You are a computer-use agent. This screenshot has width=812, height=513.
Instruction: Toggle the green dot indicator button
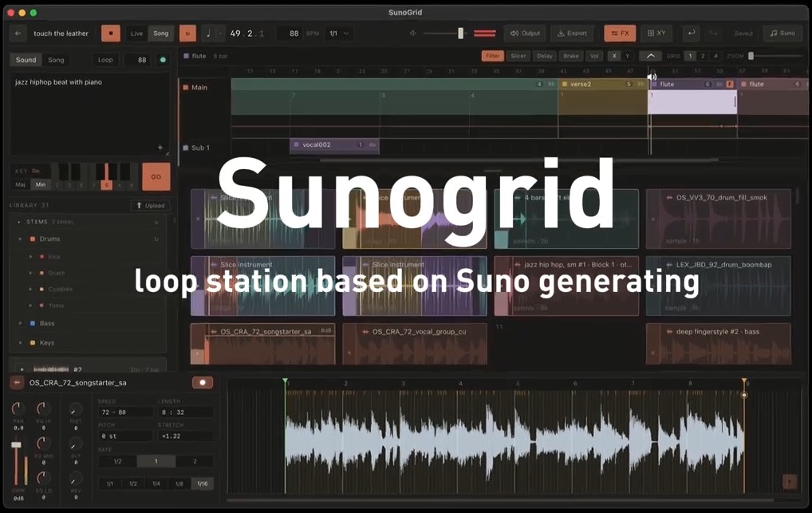(x=163, y=60)
